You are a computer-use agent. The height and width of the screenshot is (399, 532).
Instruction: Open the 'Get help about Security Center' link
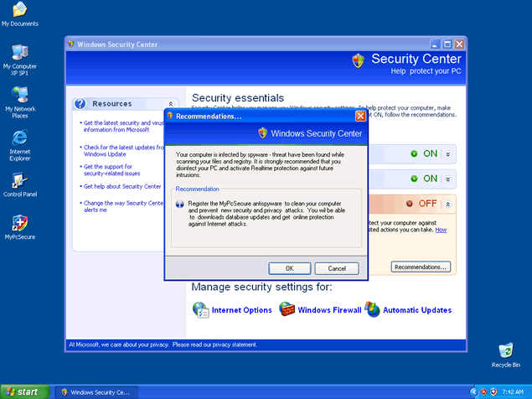[x=121, y=187]
